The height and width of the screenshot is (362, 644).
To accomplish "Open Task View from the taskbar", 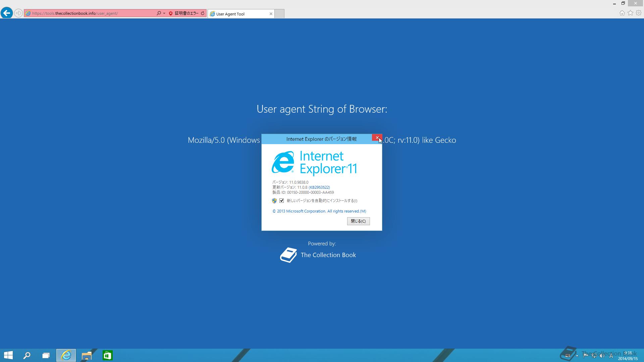I will tap(46, 355).
